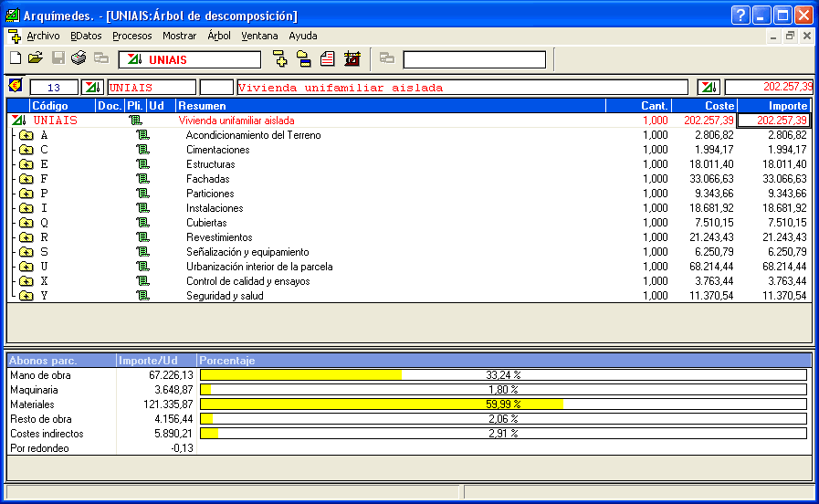Click the Pli. scroll icon of Cimentaciones row
The height and width of the screenshot is (504, 819).
(x=142, y=150)
